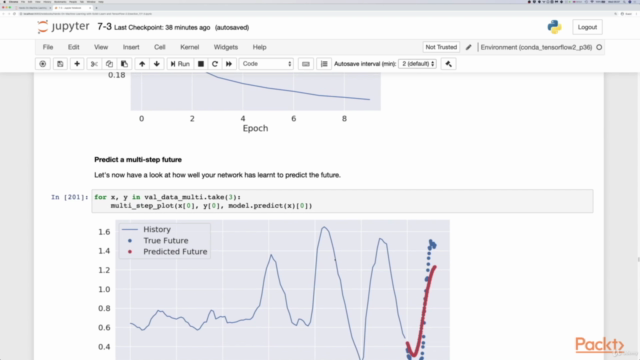The height and width of the screenshot is (360, 640).
Task: Open the Help menu
Action: (x=259, y=47)
